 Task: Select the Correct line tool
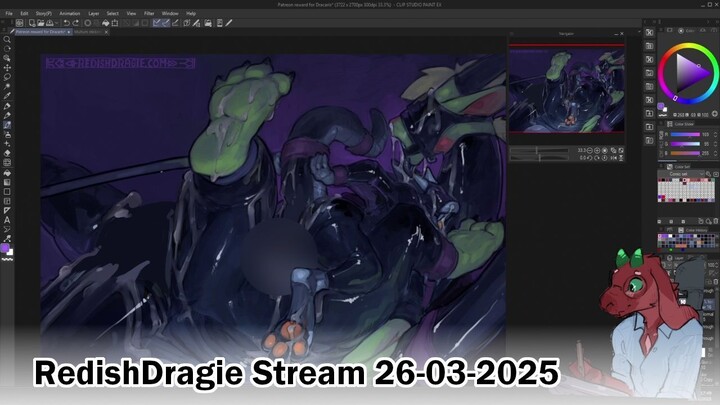(x=7, y=238)
